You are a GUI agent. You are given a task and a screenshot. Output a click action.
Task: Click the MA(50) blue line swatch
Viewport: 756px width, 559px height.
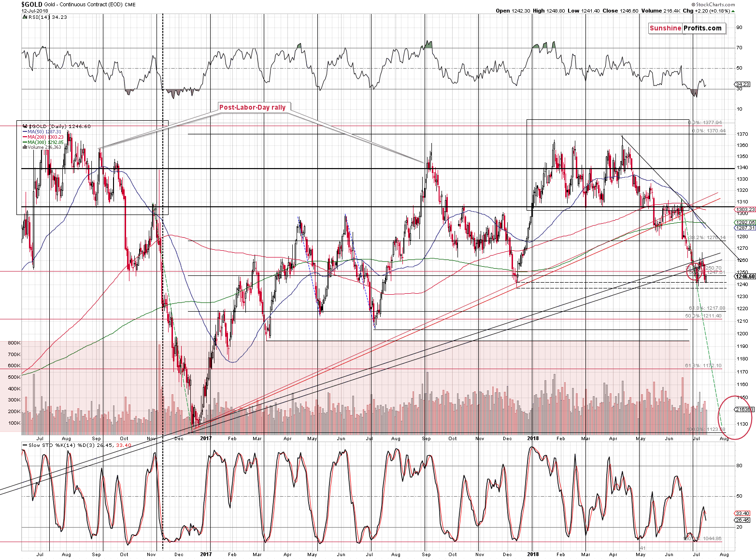click(x=25, y=131)
